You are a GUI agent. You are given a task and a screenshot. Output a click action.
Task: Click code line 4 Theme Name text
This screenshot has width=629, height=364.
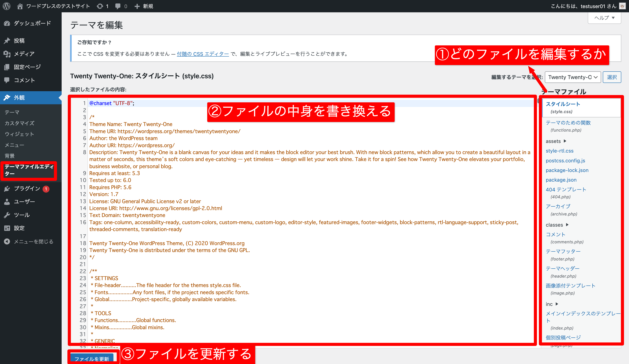click(131, 124)
